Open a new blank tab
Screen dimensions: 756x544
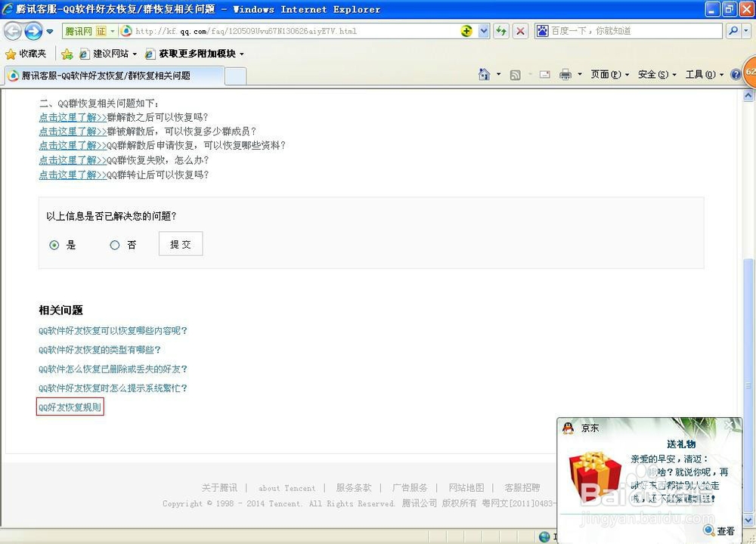pos(235,76)
